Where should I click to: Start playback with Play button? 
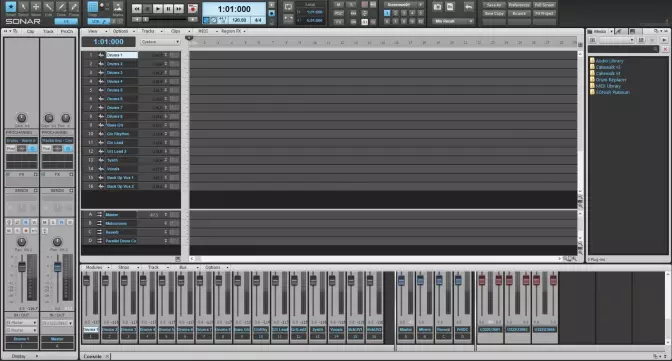coord(158,9)
